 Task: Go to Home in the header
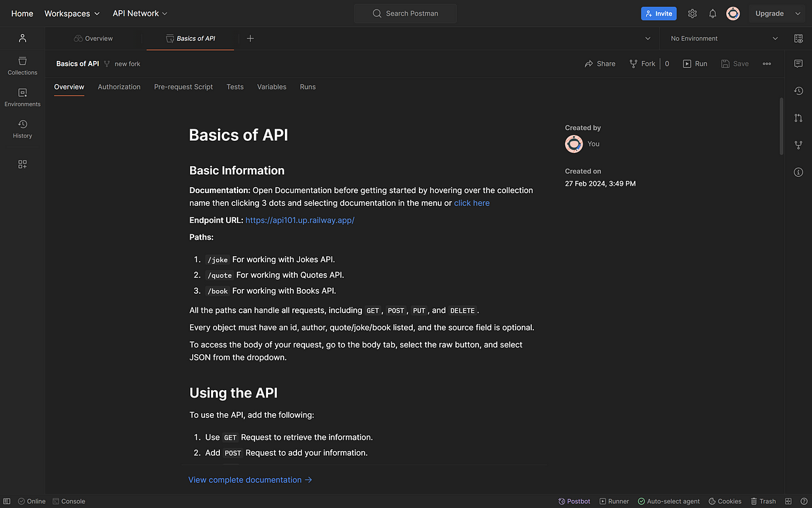click(x=22, y=14)
